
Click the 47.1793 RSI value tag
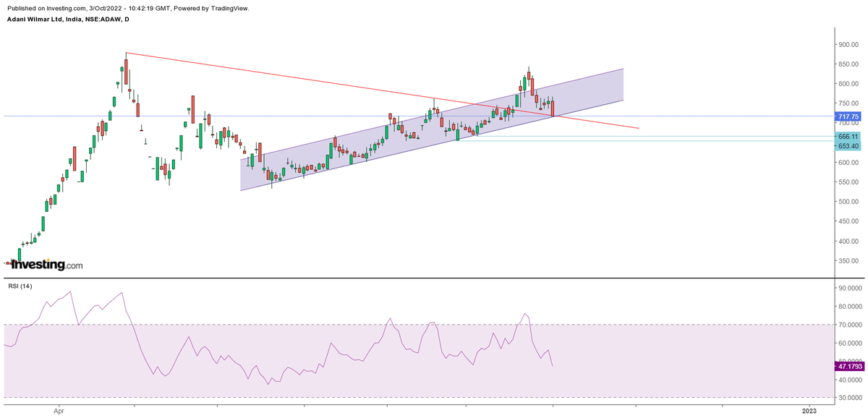[x=849, y=367]
